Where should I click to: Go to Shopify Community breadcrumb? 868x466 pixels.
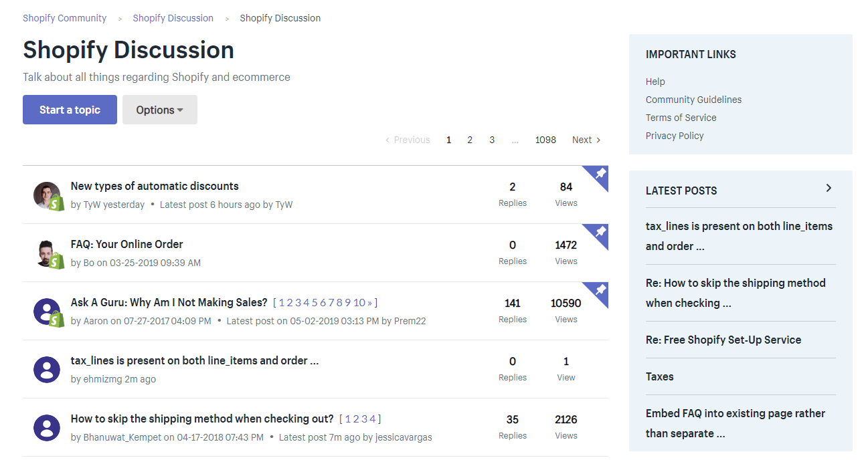tap(64, 18)
